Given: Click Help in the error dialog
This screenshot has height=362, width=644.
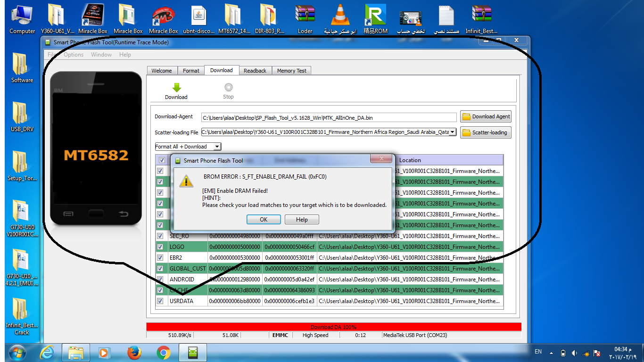Looking at the screenshot, I should (x=302, y=220).
